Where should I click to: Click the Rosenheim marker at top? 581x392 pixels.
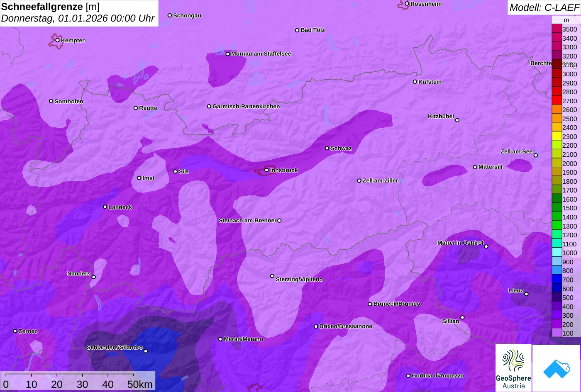[407, 4]
